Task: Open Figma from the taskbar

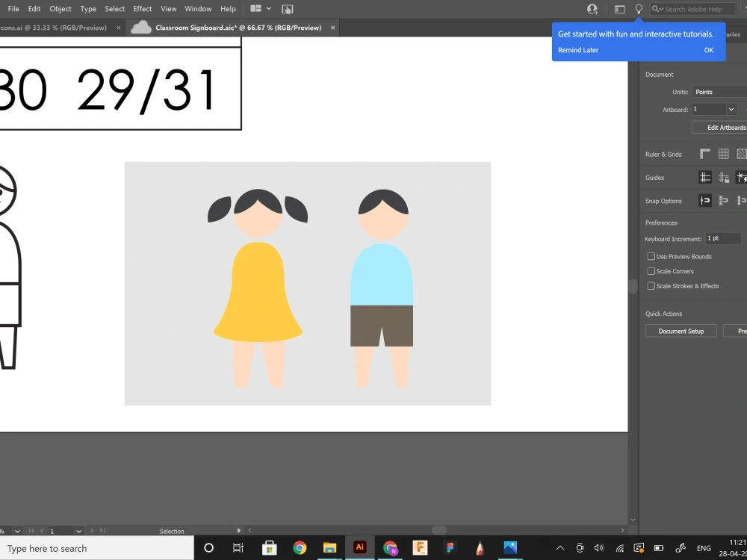Action: pos(450,547)
